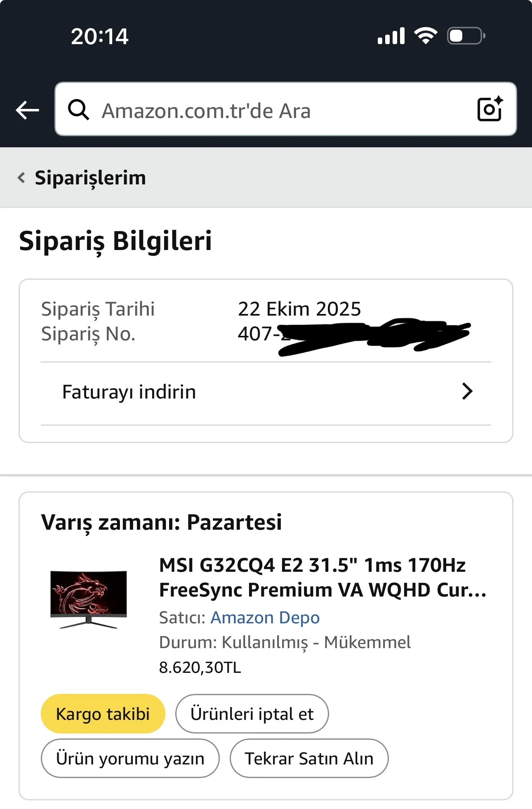
Task: Expand Faturayı indirin chevron arrow
Action: pos(467,392)
